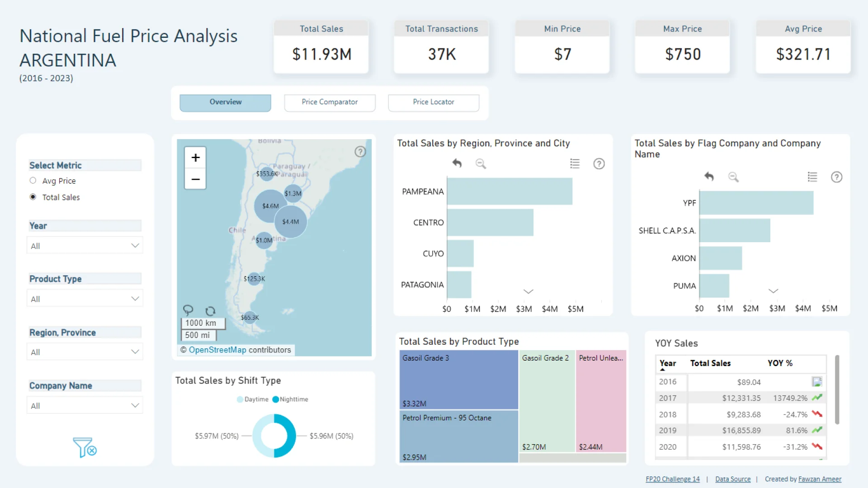Click the $125.3K bubble on the map
This screenshot has width=868, height=488.
pos(254,279)
